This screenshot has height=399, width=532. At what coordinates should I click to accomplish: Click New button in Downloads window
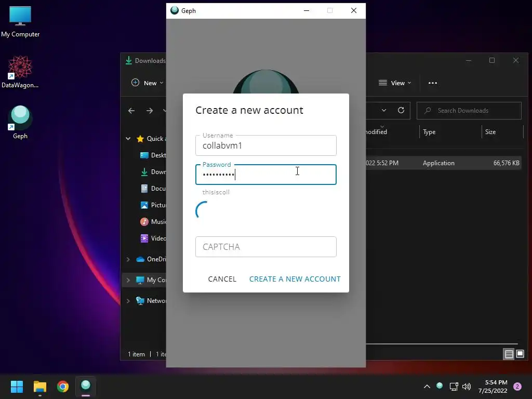click(x=147, y=83)
